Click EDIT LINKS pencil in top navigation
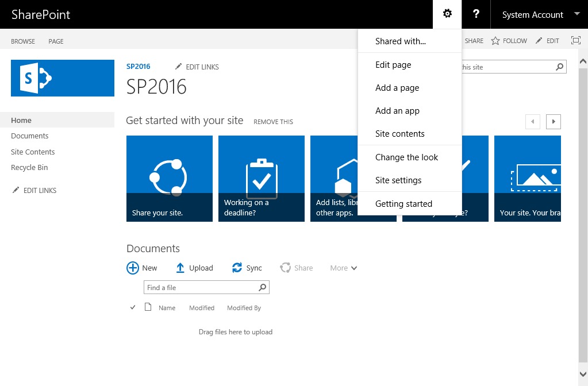This screenshot has width=588, height=386. point(179,67)
